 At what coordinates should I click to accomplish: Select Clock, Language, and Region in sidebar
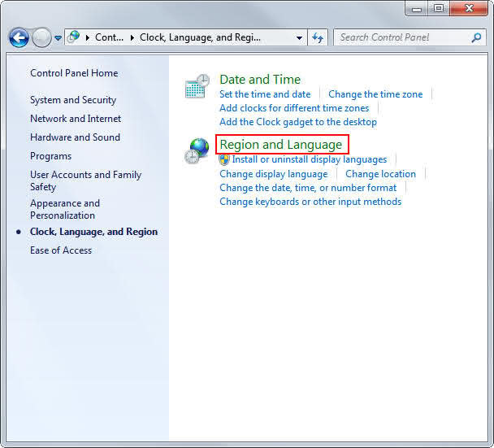[x=93, y=232]
